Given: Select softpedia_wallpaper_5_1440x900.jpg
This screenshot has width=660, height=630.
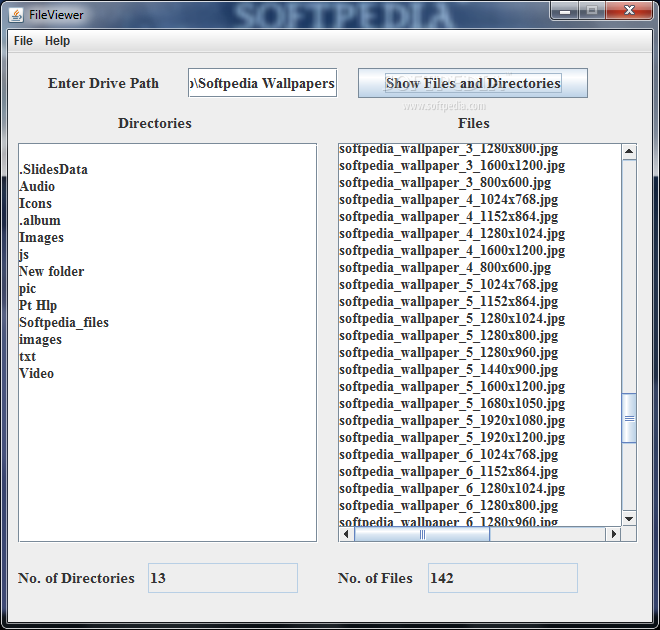Looking at the screenshot, I should (449, 369).
